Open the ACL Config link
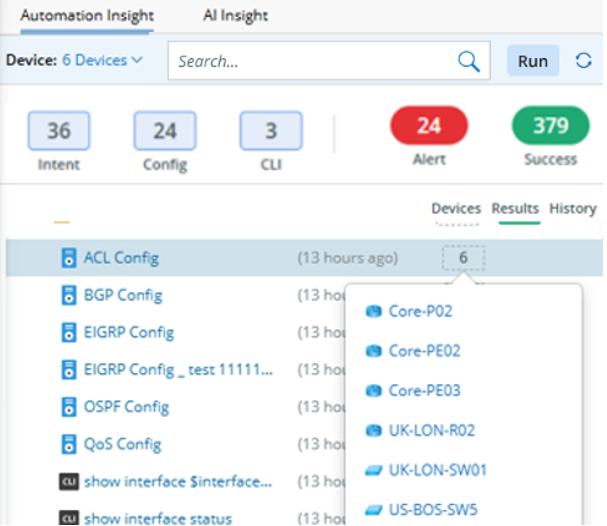The width and height of the screenshot is (607, 526). click(x=122, y=258)
